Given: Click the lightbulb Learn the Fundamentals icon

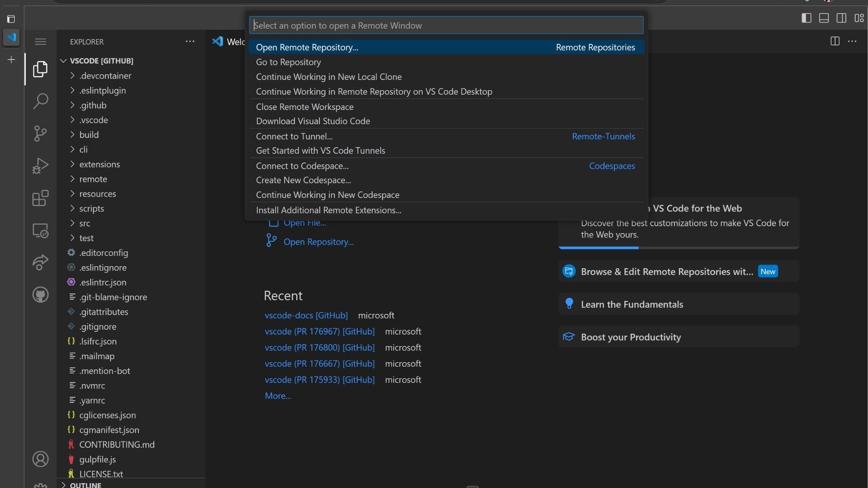Looking at the screenshot, I should 569,304.
